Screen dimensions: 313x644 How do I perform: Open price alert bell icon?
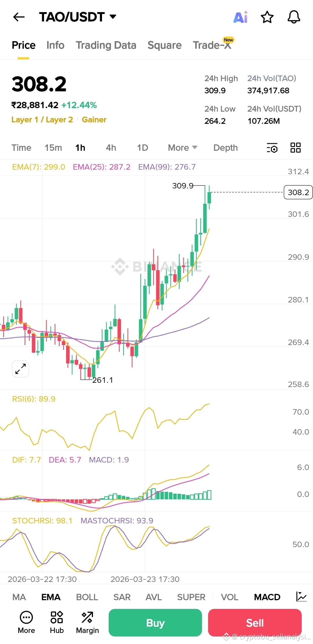pyautogui.click(x=294, y=17)
